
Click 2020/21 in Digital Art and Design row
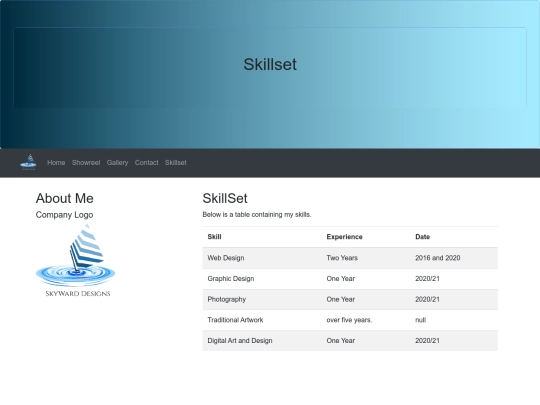pyautogui.click(x=454, y=341)
